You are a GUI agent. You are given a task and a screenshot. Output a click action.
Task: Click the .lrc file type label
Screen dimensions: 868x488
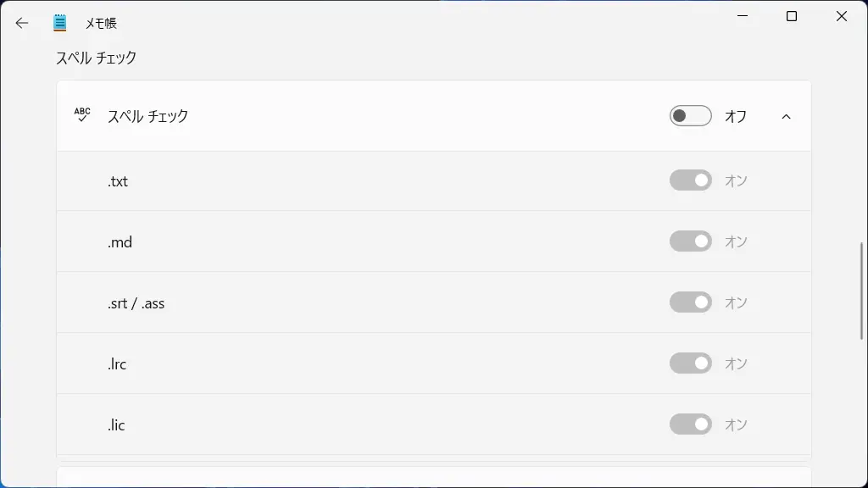click(117, 364)
